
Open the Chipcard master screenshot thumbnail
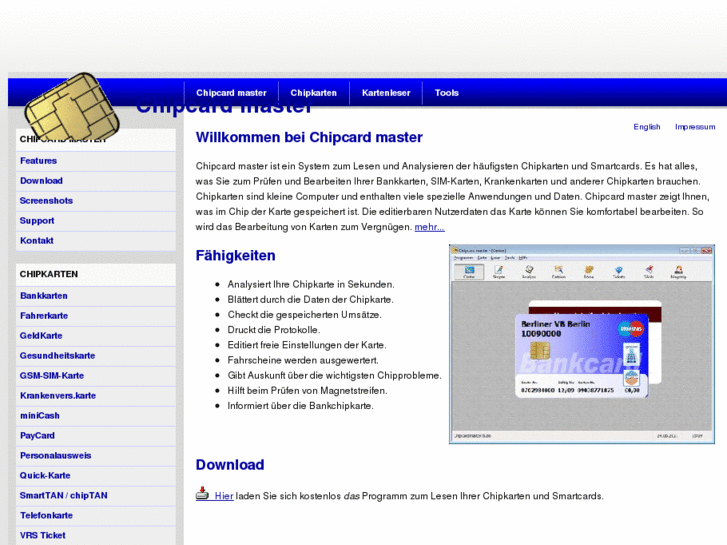click(581, 344)
